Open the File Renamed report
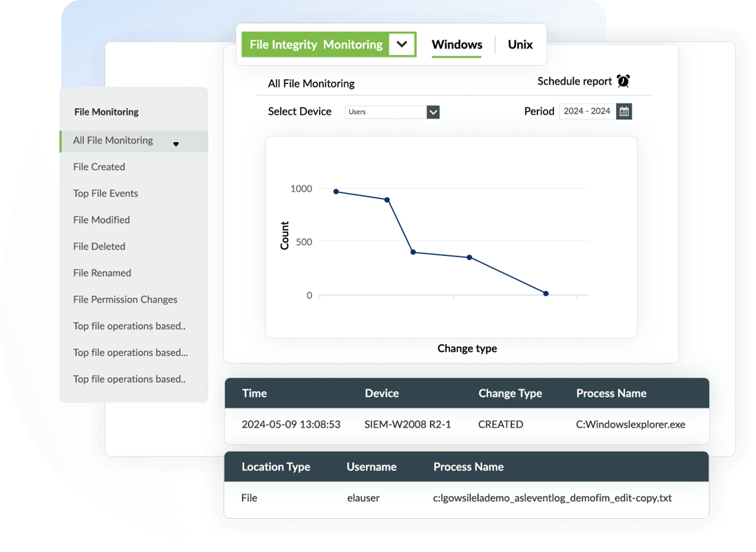Screen dimensions: 756x552 click(102, 273)
